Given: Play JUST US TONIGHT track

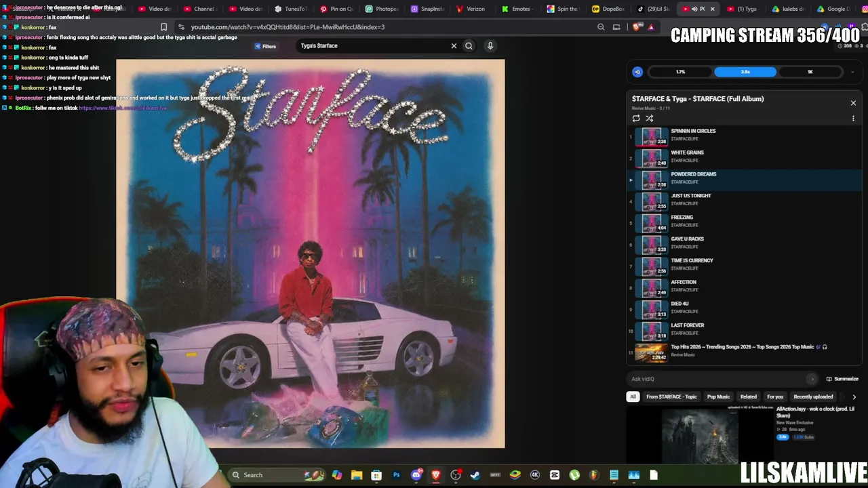Looking at the screenshot, I should click(744, 201).
